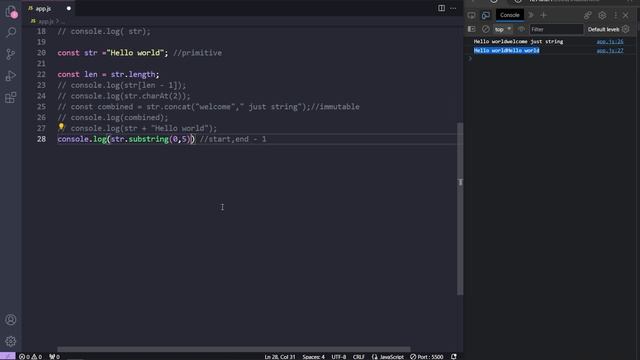The image size is (640, 360).
Task: Open the Explorer view in the activity bar
Action: (x=11, y=12)
